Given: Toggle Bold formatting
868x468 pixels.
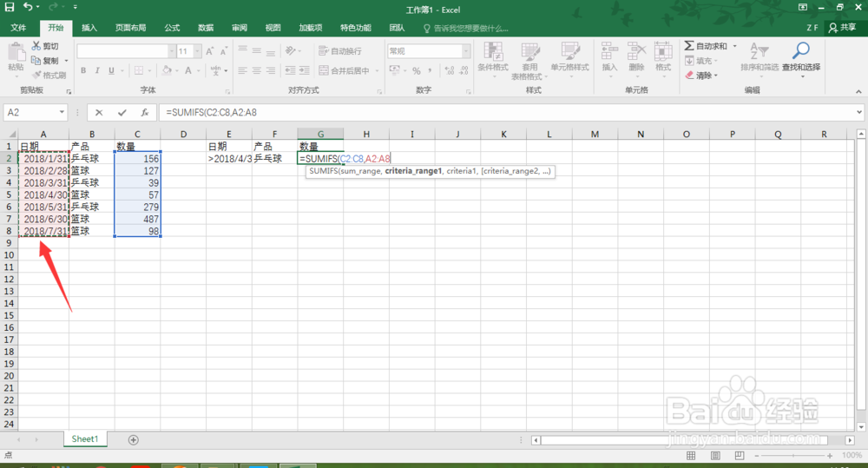Looking at the screenshot, I should (x=83, y=70).
